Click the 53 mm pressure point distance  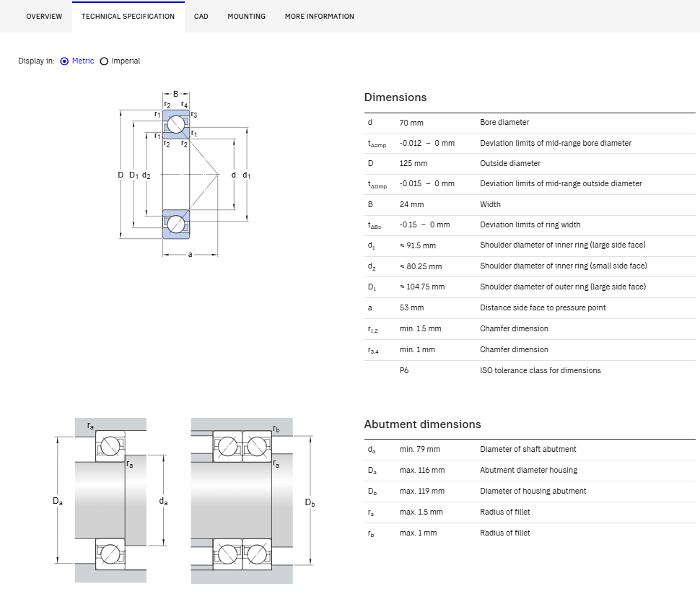point(411,307)
